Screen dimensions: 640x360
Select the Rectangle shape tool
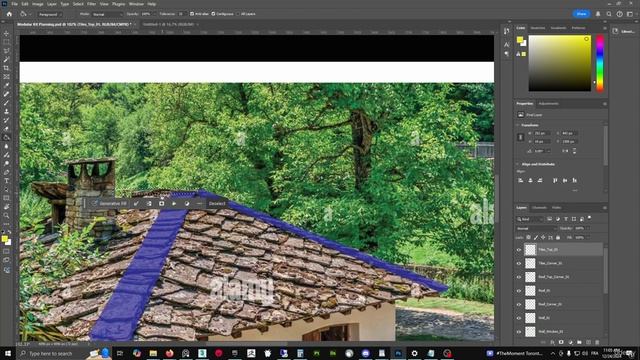6,198
